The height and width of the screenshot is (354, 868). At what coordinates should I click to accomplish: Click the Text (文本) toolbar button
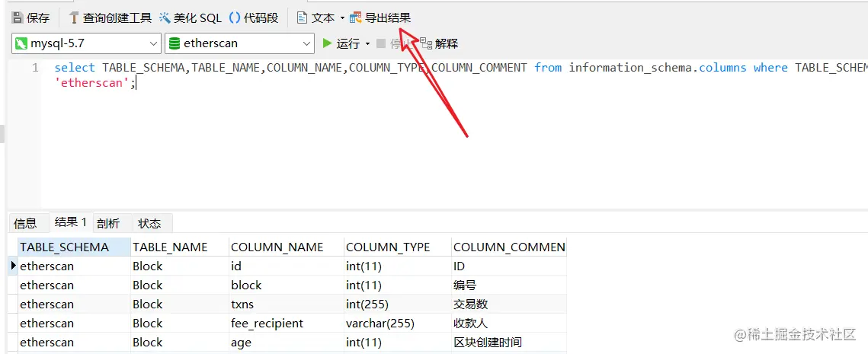[x=316, y=18]
